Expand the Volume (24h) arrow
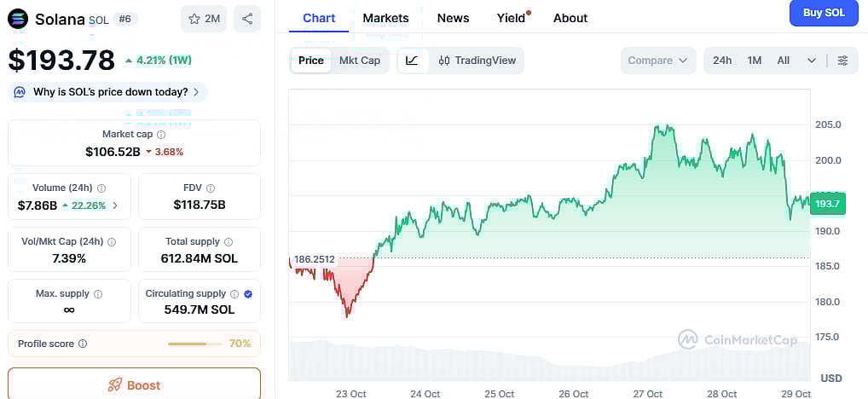 [115, 205]
